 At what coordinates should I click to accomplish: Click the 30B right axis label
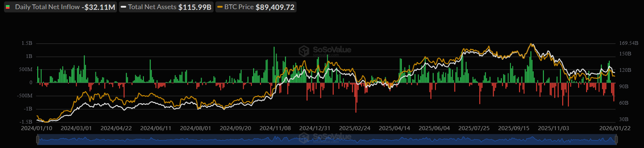pyautogui.click(x=624, y=119)
